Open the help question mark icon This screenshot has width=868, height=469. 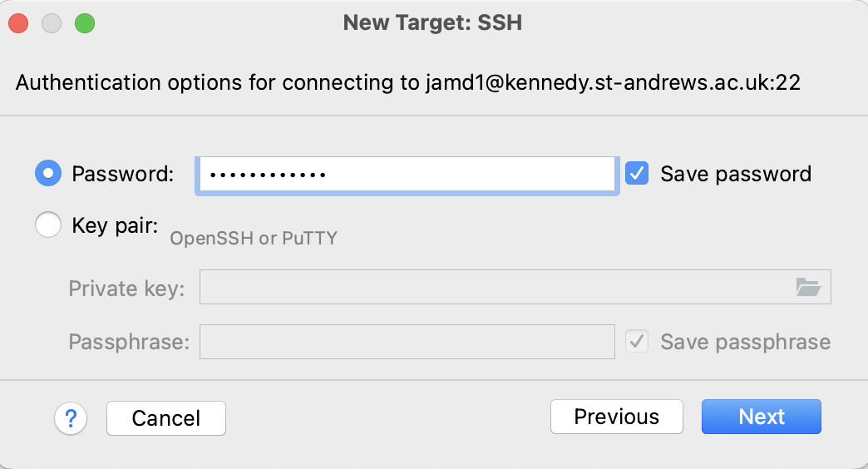pyautogui.click(x=71, y=418)
